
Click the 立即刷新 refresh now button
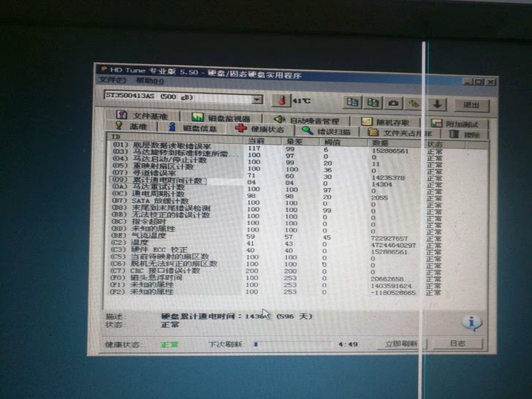pyautogui.click(x=401, y=343)
